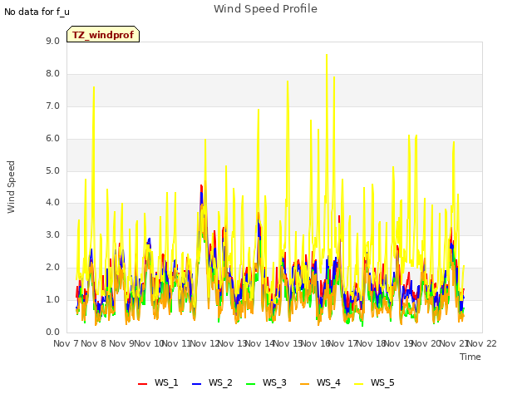Click the Wind Speed Profile chart title
This screenshot has height=399, width=532.
coord(265,9)
